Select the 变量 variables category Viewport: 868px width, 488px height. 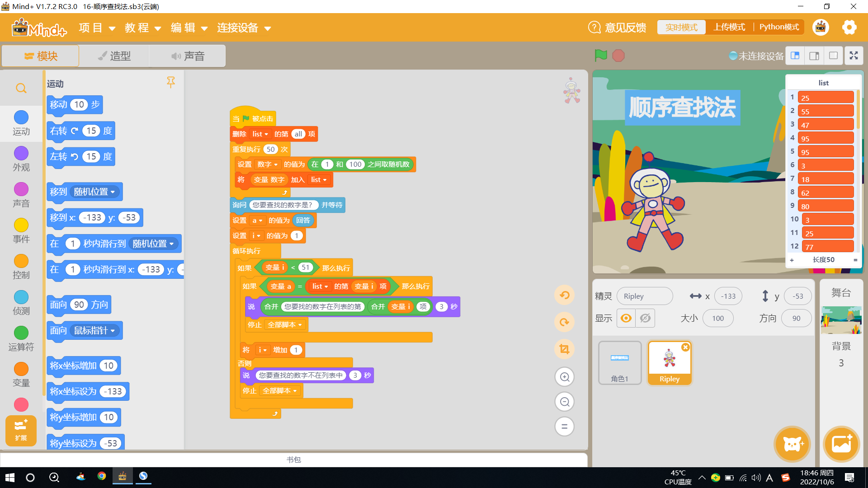[x=21, y=375]
